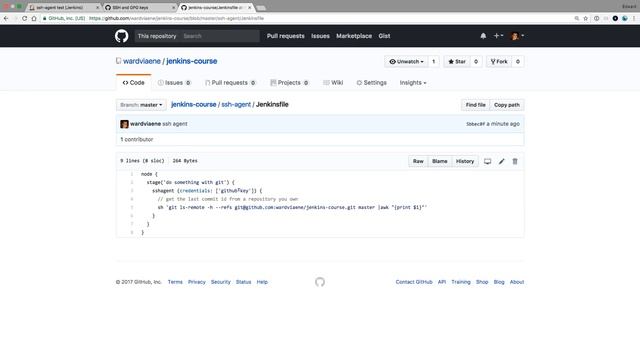Open jenkins-course repository title link
The width and height of the screenshot is (640, 360).
(x=191, y=61)
